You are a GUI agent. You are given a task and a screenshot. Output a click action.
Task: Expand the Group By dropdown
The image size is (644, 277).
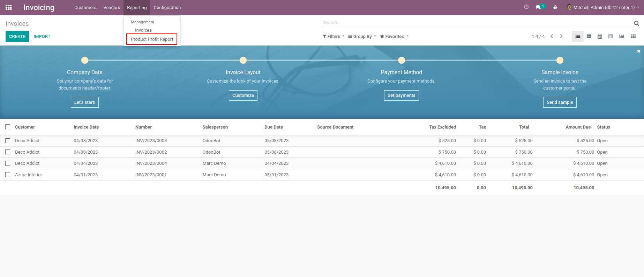tap(362, 36)
